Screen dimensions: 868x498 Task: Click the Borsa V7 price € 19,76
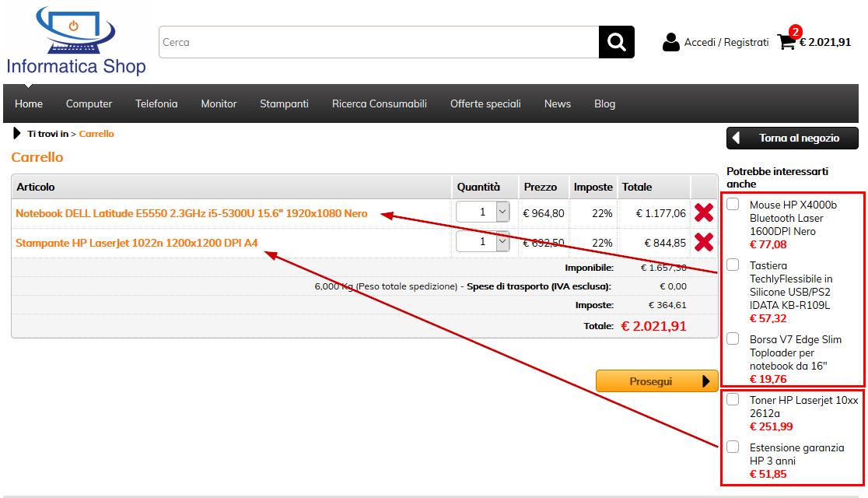768,379
